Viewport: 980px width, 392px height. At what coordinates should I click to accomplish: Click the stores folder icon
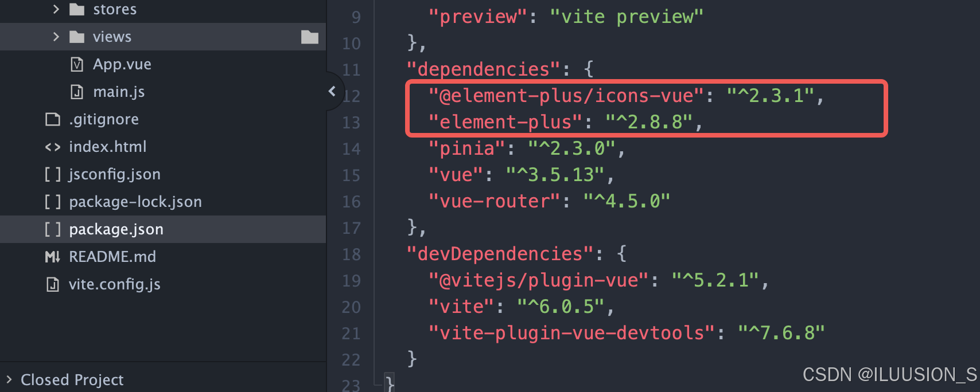click(77, 9)
